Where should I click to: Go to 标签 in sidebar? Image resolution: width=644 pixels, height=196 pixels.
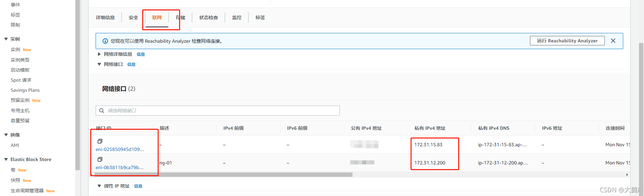[x=15, y=15]
